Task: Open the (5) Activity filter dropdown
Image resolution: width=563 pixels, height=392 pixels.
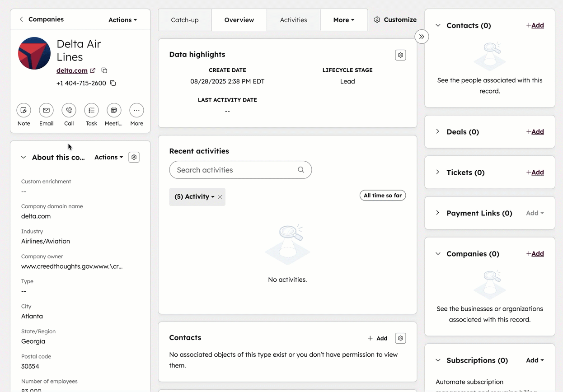Action: [x=194, y=197]
